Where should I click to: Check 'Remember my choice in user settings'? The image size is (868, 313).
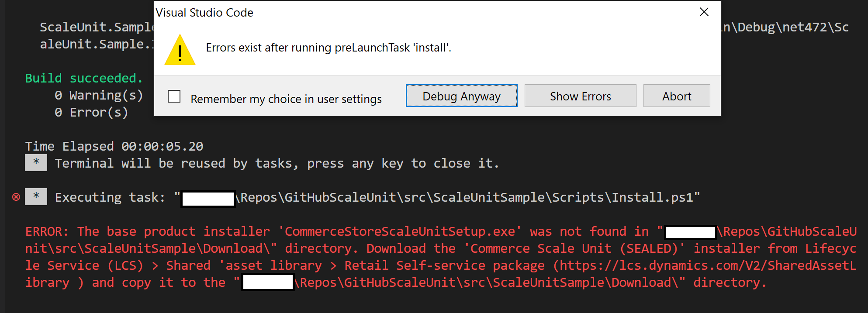[x=174, y=96]
